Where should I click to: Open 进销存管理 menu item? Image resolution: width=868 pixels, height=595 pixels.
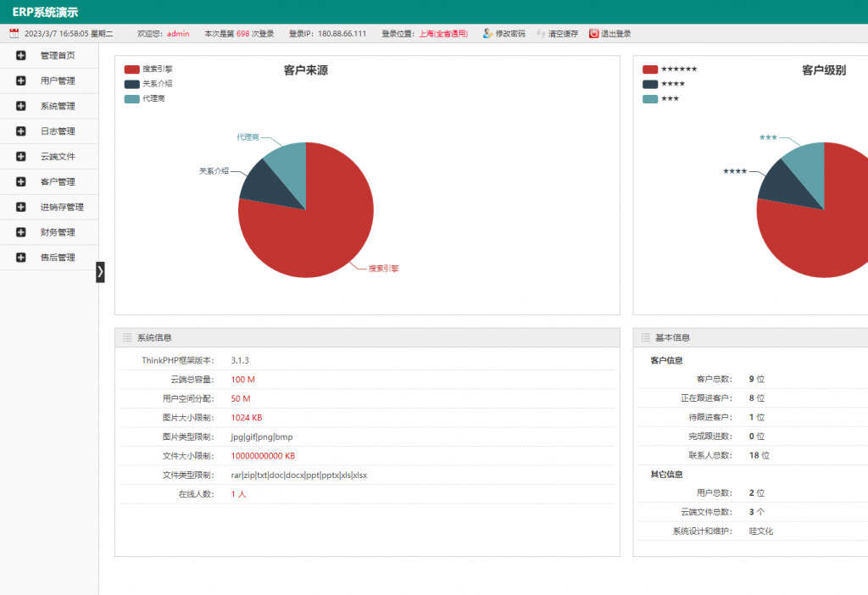pos(62,207)
